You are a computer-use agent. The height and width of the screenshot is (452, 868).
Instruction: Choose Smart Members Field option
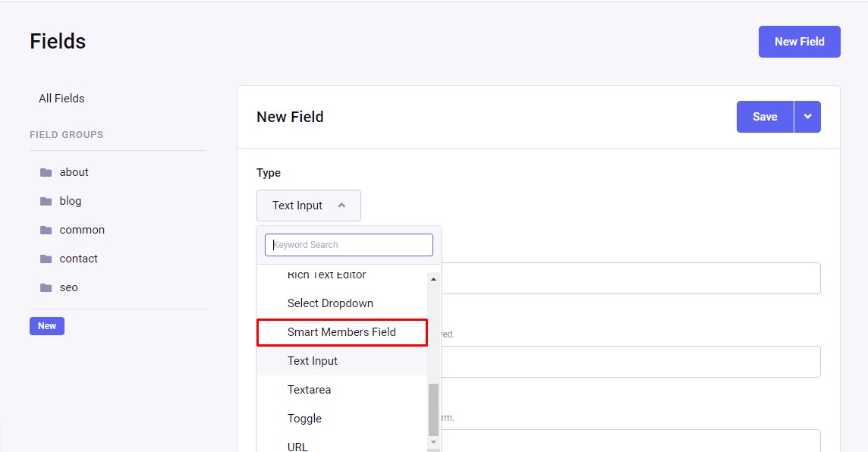tap(341, 332)
